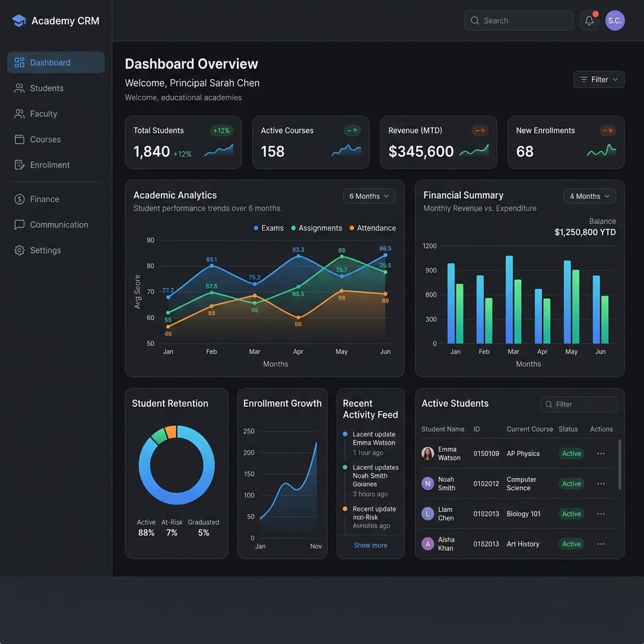Click the Status column header
This screenshot has height=644, width=644.
click(x=568, y=429)
